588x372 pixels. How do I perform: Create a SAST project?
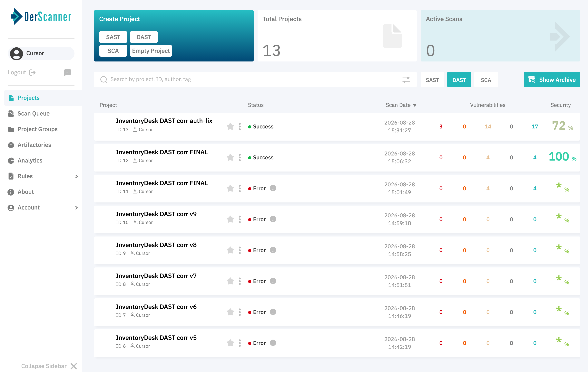point(113,37)
